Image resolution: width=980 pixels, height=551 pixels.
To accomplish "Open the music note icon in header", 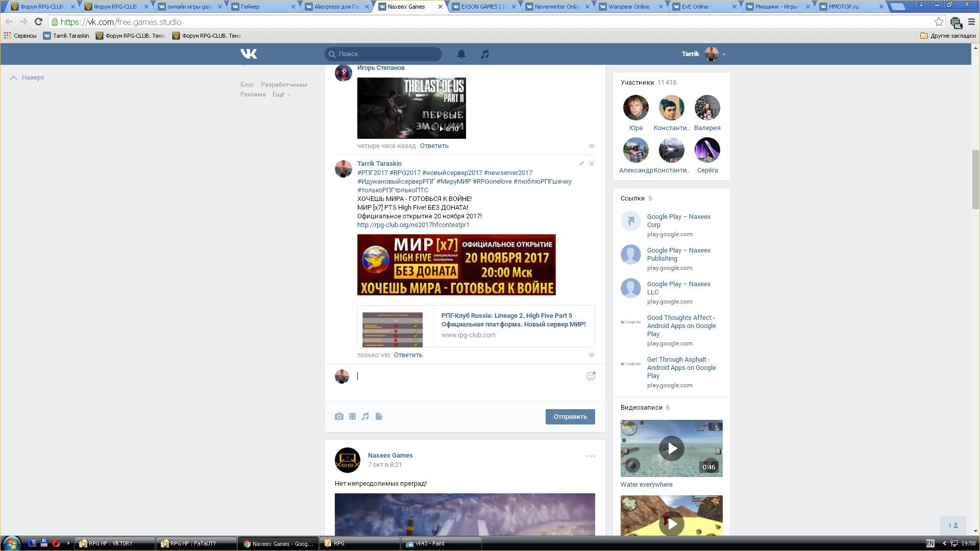I will (x=484, y=54).
